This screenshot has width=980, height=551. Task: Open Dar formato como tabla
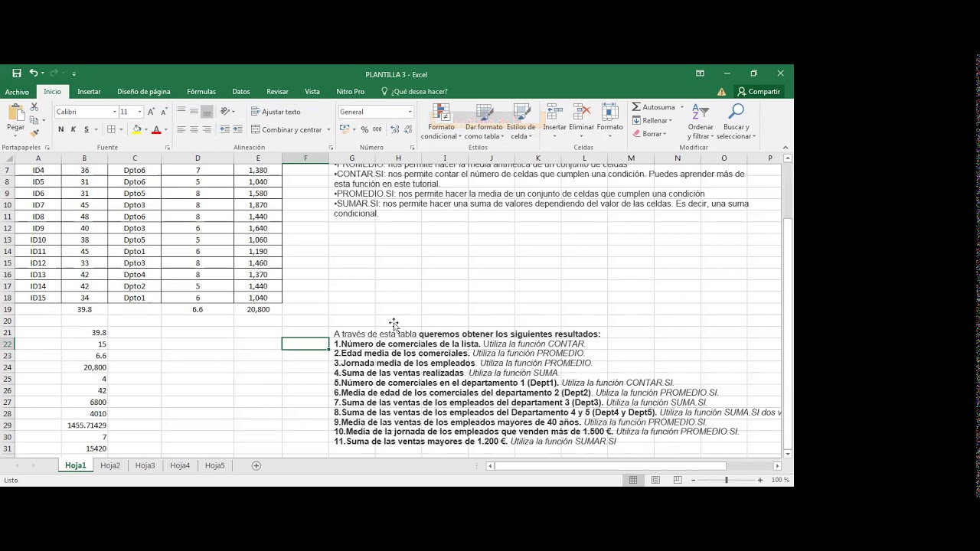tap(484, 122)
